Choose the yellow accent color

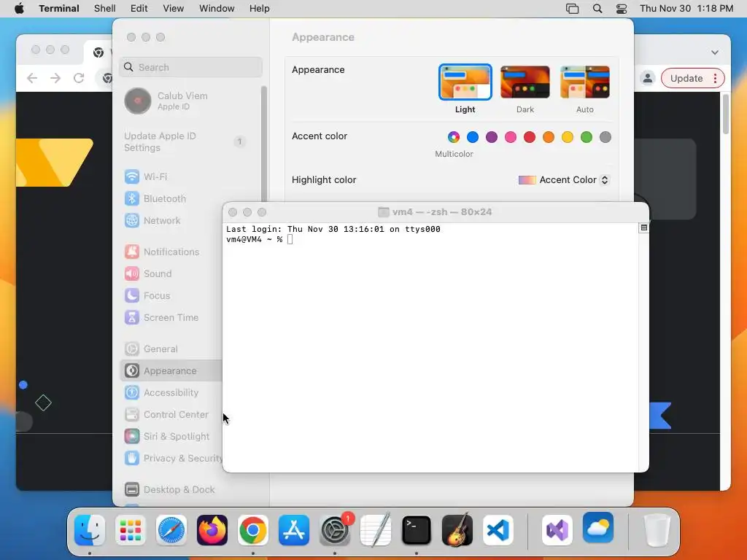[x=568, y=138]
